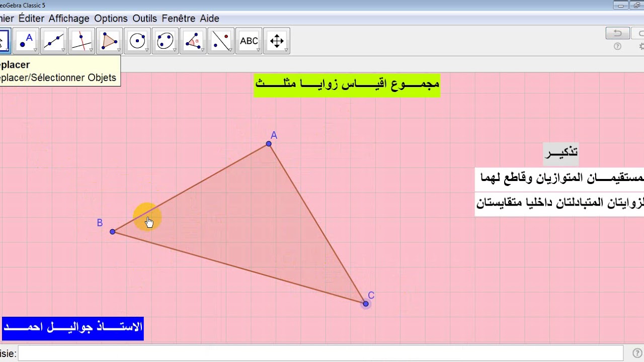Screen dimensions: 644x362
Task: Activate the Polygon tool
Action: click(109, 41)
